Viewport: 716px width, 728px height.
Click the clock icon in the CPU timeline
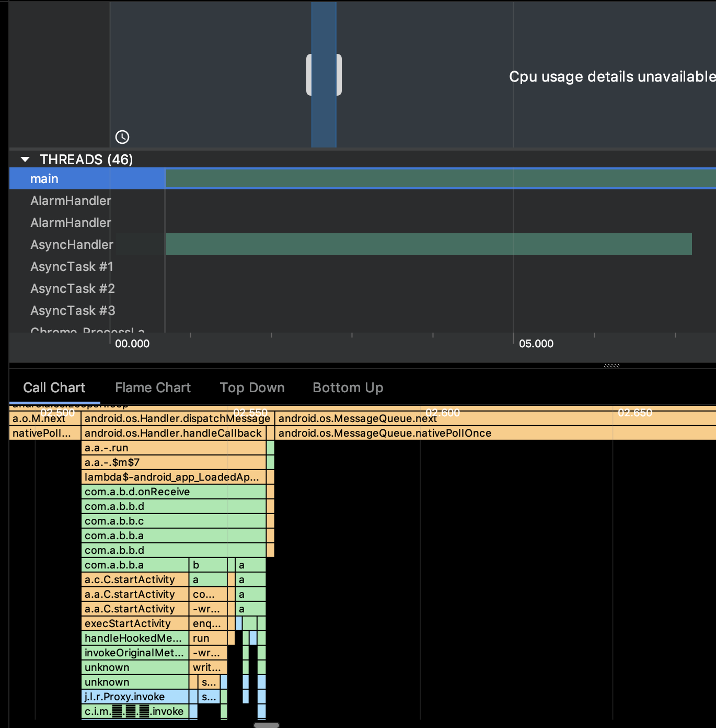[x=122, y=137]
